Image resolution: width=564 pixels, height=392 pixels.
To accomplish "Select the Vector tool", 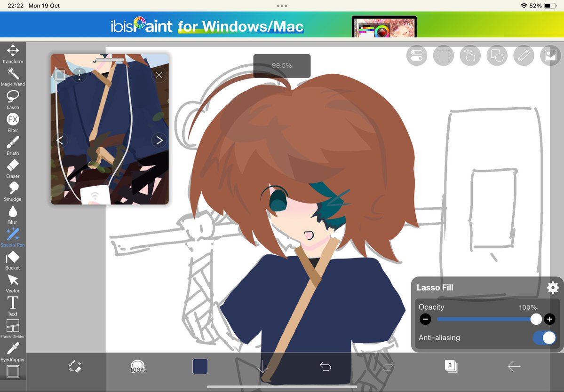I will click(13, 283).
